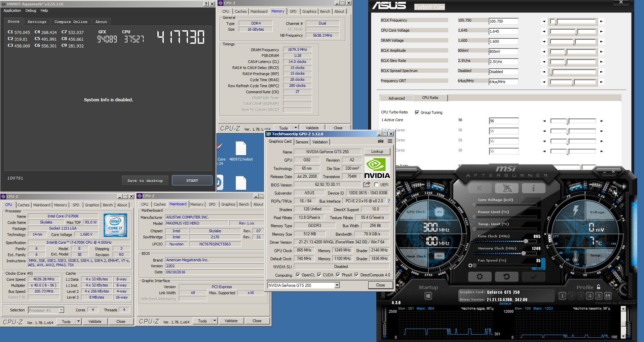Save Afterburner profile with the floppy disk icon
The height and width of the screenshot is (342, 644).
[x=608, y=296]
